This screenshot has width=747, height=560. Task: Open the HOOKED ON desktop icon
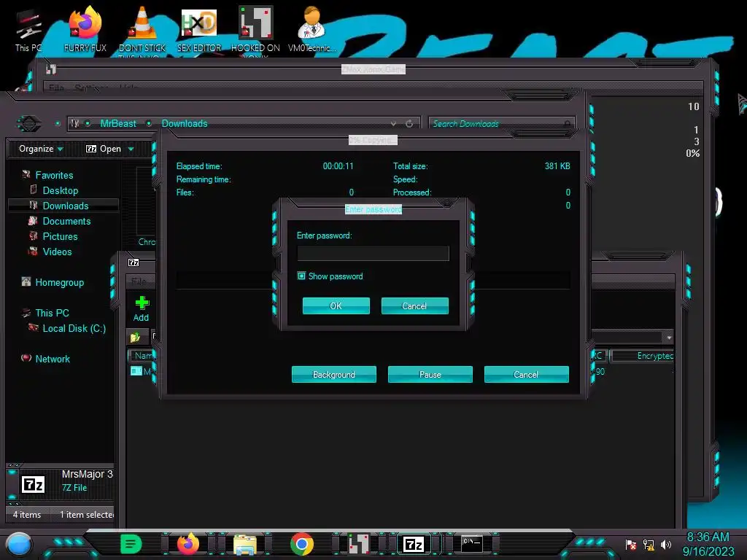coord(255,29)
